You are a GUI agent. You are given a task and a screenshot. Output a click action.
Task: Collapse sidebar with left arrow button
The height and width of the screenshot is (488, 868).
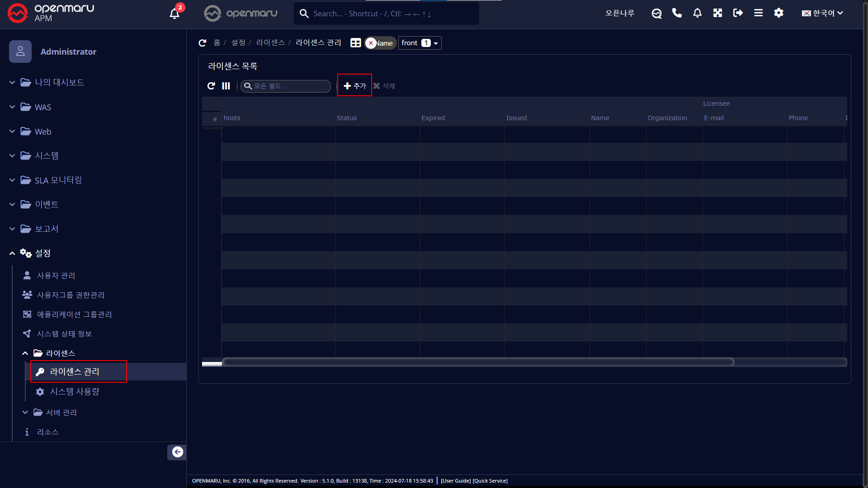pyautogui.click(x=177, y=452)
